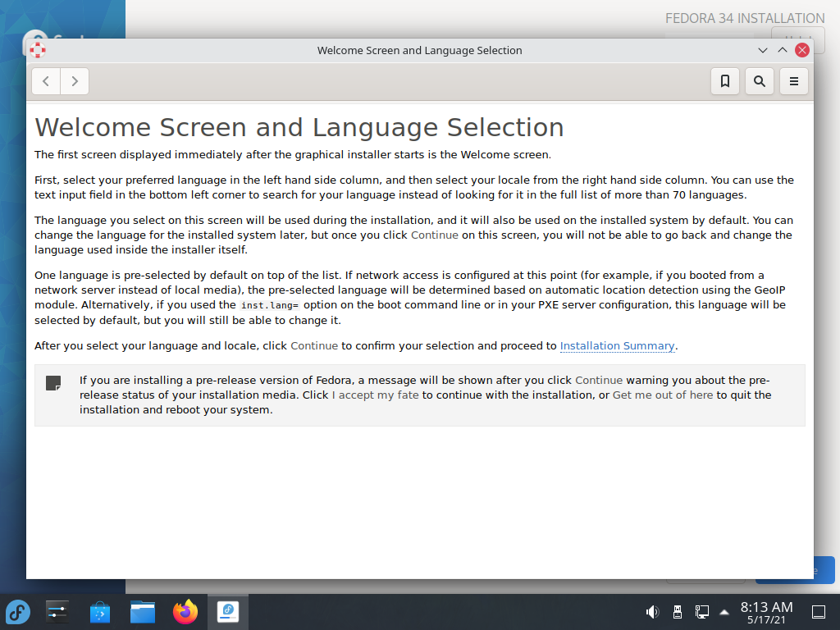The height and width of the screenshot is (630, 840).
Task: Open search in the help viewer
Action: point(759,81)
